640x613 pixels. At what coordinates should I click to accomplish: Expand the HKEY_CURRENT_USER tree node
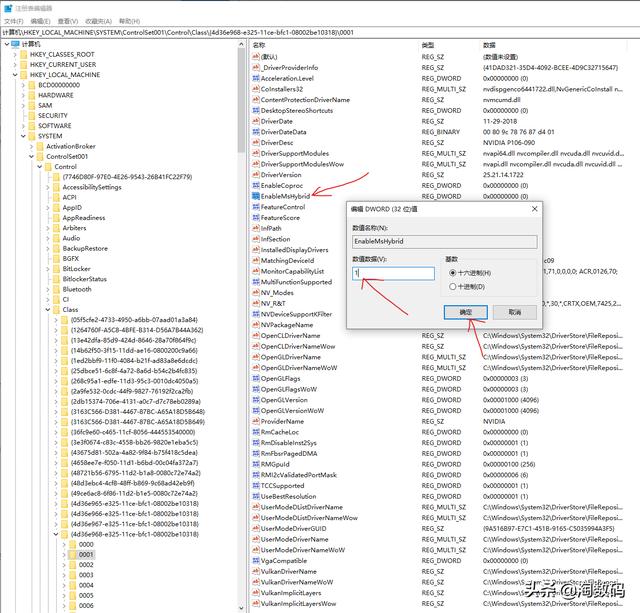pyautogui.click(x=15, y=64)
